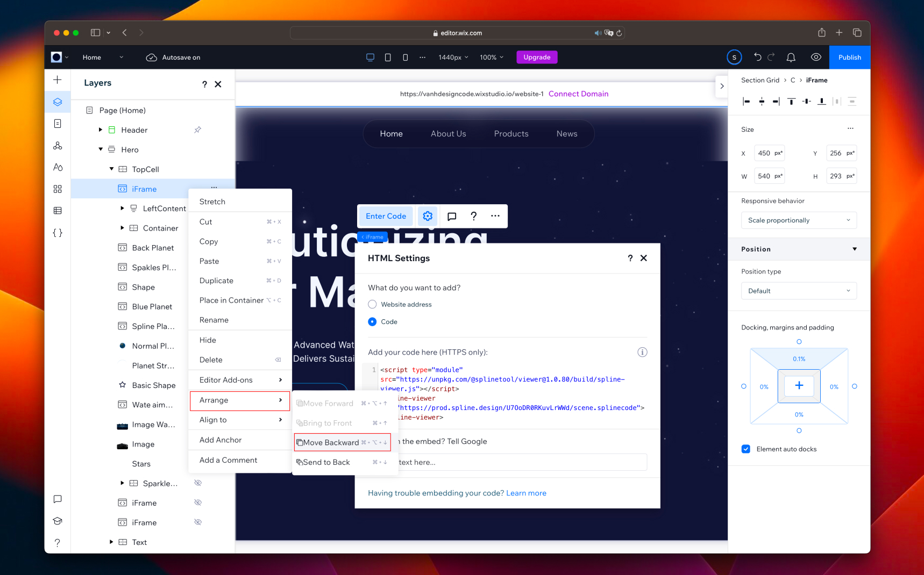Click the About Us nav link on canvas

(449, 134)
